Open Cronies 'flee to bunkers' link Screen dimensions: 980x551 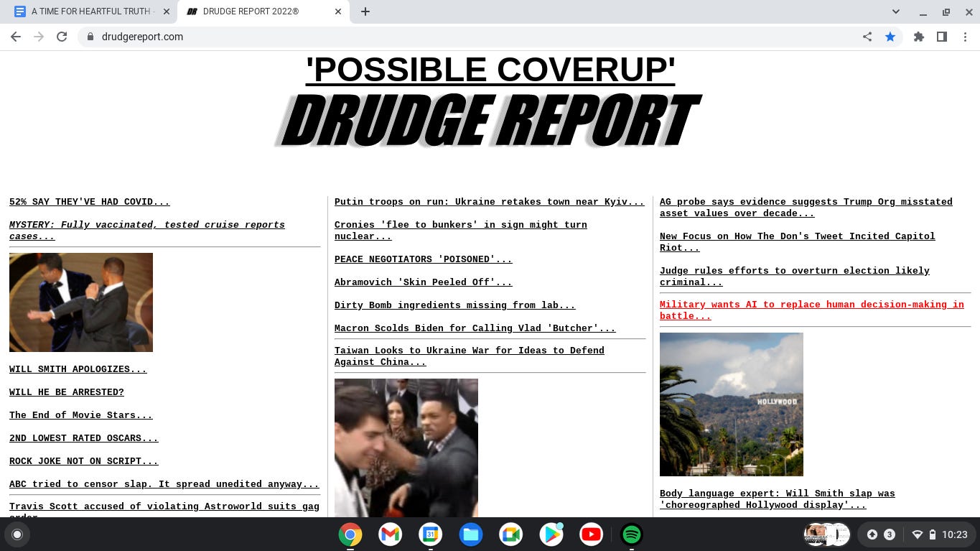click(x=461, y=231)
